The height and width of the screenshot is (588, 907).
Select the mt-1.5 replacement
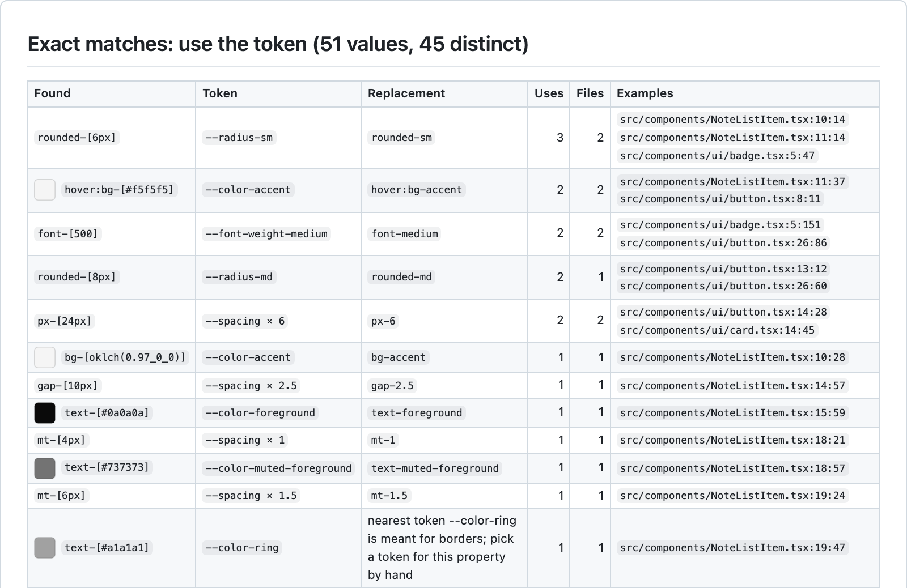pyautogui.click(x=389, y=496)
